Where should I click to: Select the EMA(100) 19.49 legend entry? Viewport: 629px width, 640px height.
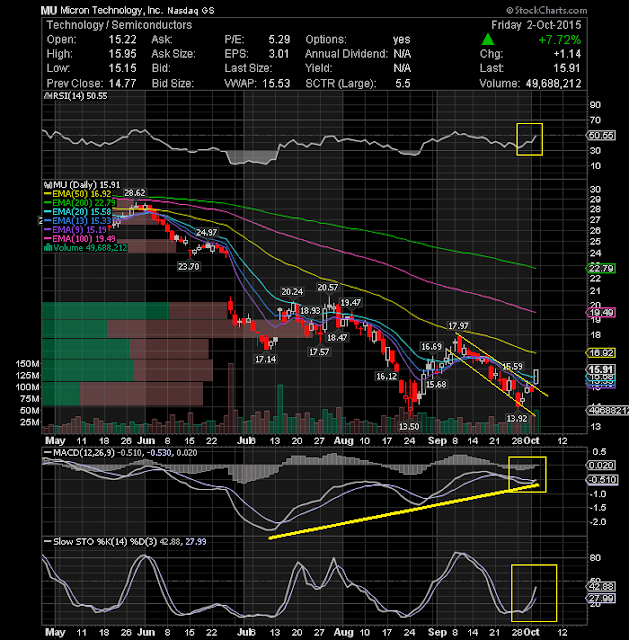pyautogui.click(x=80, y=239)
